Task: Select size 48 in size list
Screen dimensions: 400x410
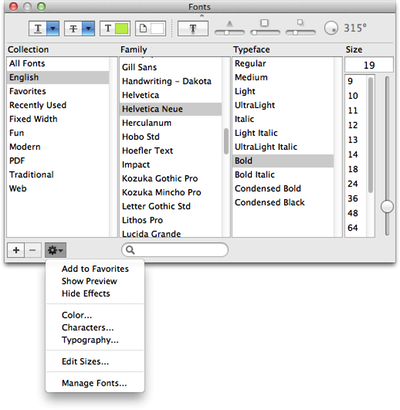Action: pos(356,213)
